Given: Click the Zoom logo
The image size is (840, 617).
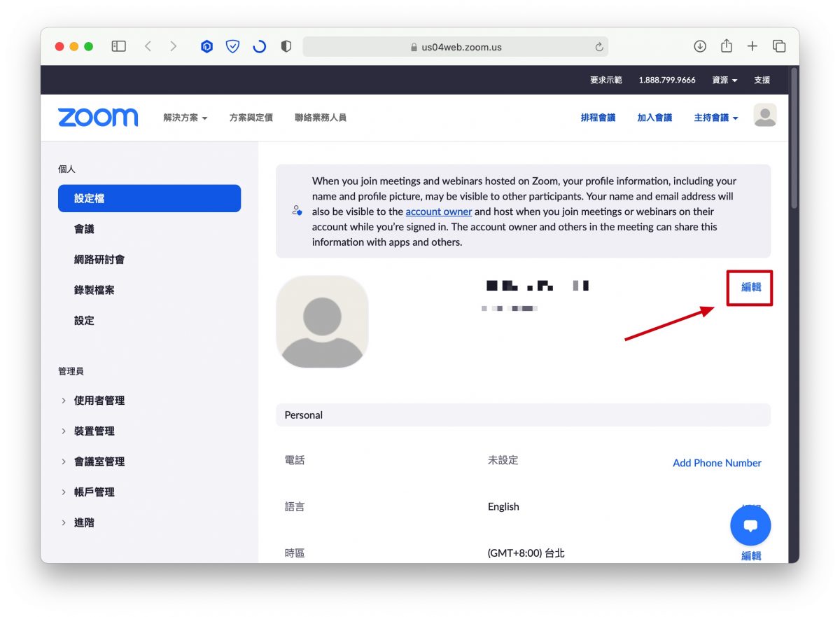Looking at the screenshot, I should 98,117.
